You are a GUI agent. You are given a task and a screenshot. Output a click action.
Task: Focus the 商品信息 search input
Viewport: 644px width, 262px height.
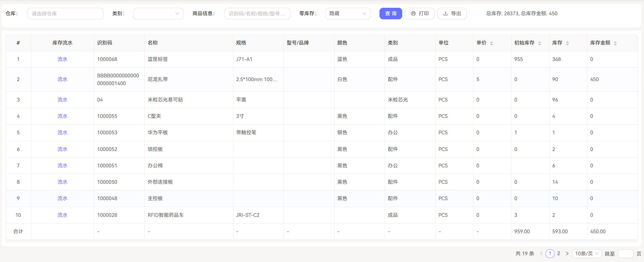coord(257,14)
